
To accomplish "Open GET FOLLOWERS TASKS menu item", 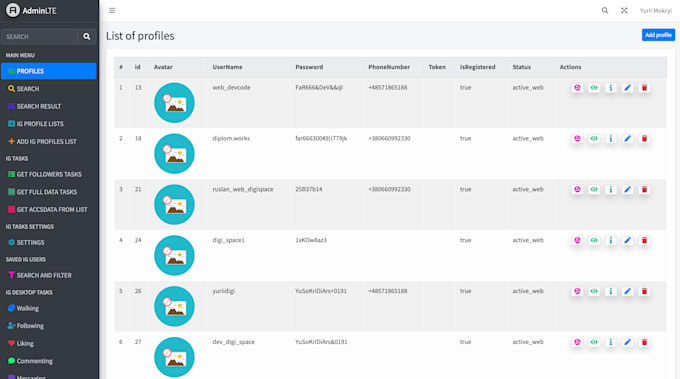I will click(49, 174).
